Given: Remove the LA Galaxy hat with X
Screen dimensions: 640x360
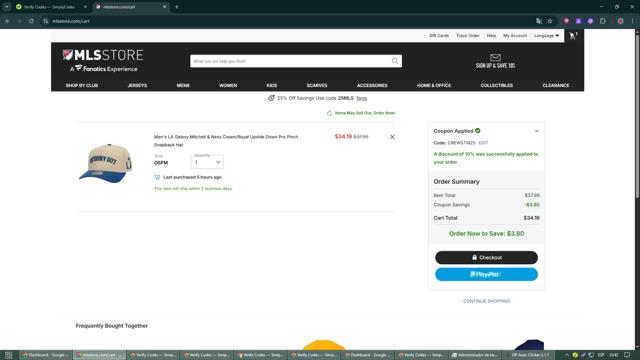Looking at the screenshot, I should point(392,137).
